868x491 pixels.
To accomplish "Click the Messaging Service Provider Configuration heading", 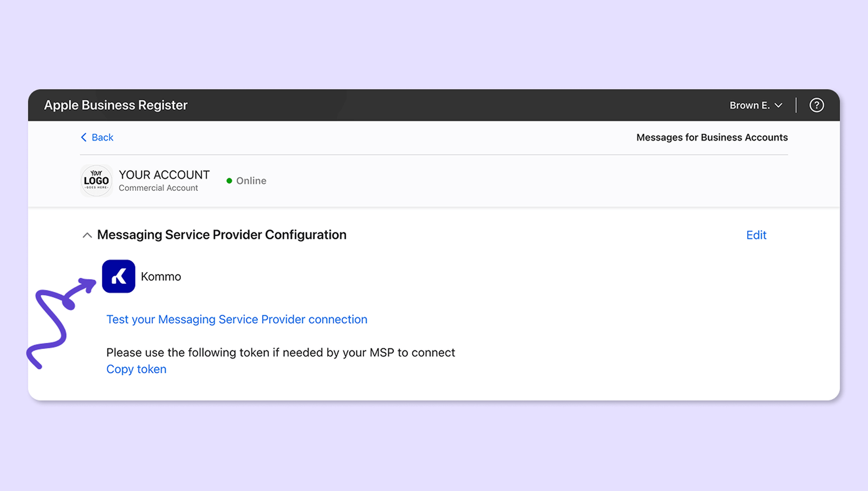I will point(222,235).
